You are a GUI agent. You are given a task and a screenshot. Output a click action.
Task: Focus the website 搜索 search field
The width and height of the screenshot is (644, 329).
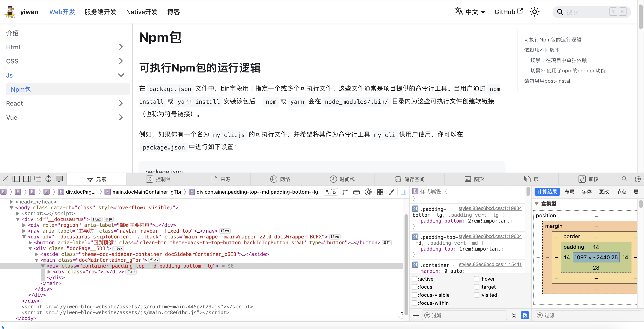point(592,12)
